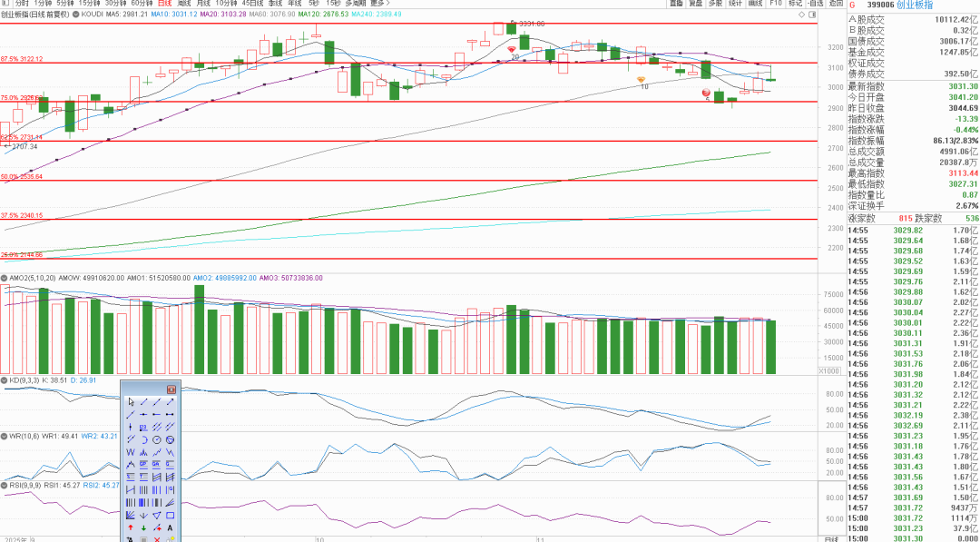The width and height of the screenshot is (980, 542).
Task: Switch chart to 1分钟 period
Action: click(x=43, y=3)
